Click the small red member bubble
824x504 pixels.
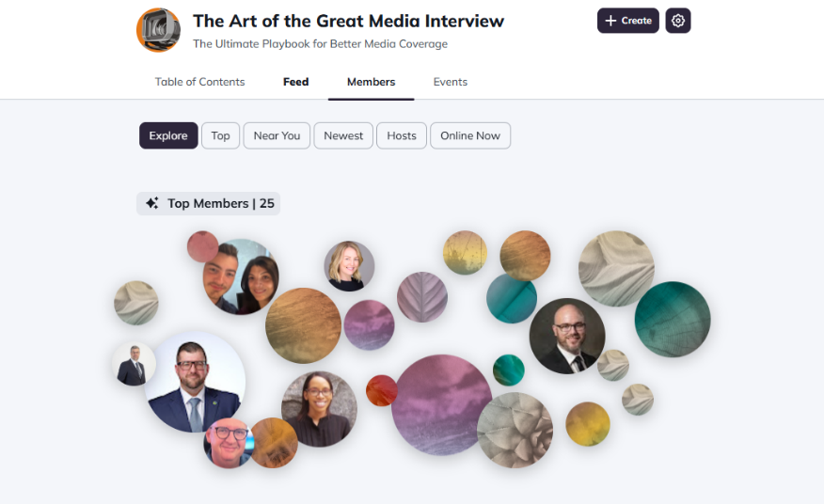pos(382,390)
